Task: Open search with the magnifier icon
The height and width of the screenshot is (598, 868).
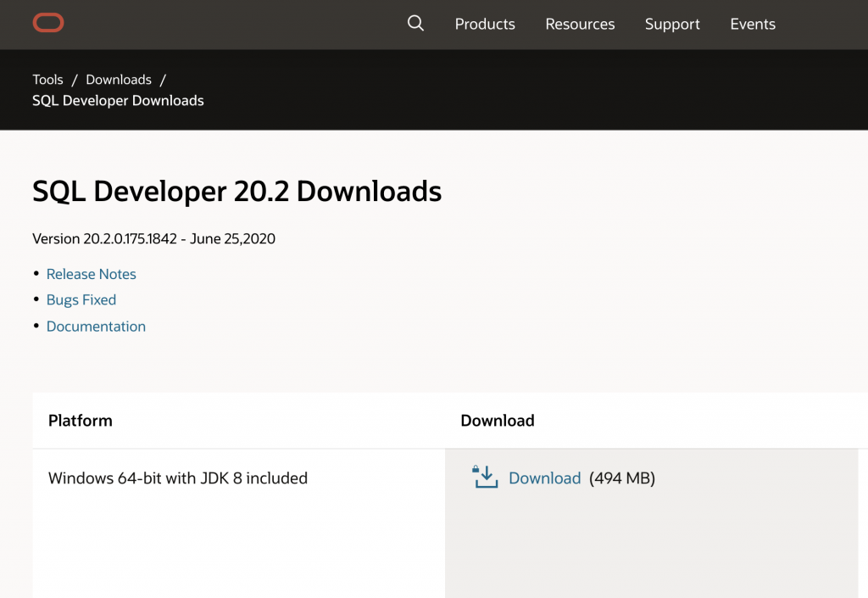Action: (x=415, y=24)
